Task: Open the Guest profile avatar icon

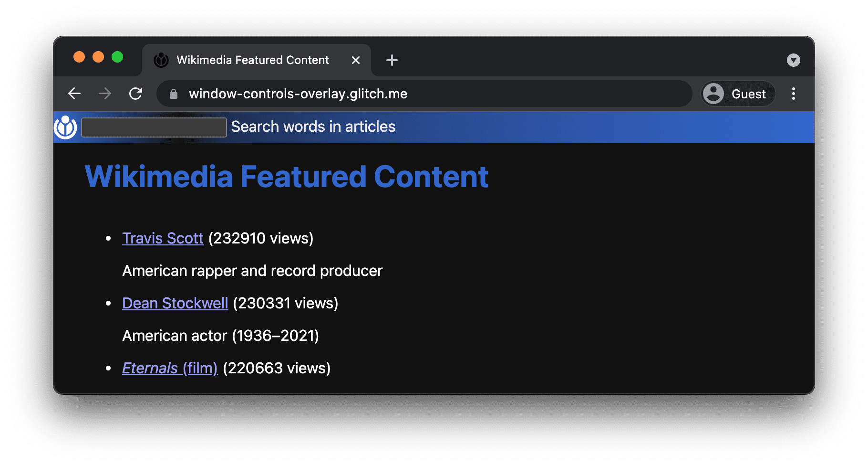Action: [x=713, y=94]
